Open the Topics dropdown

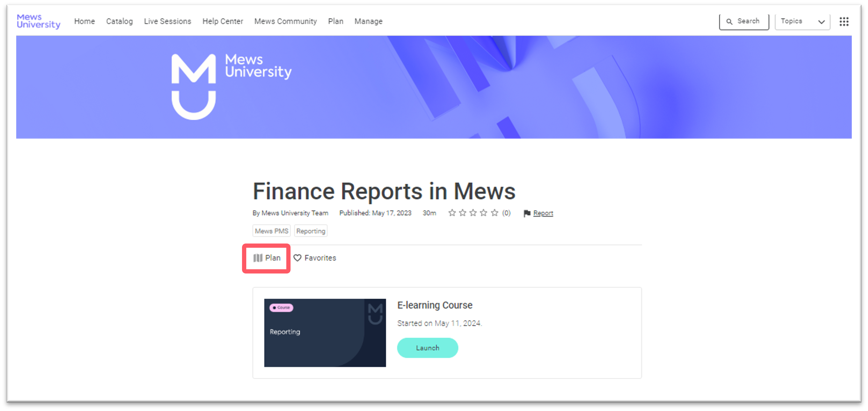(x=802, y=21)
